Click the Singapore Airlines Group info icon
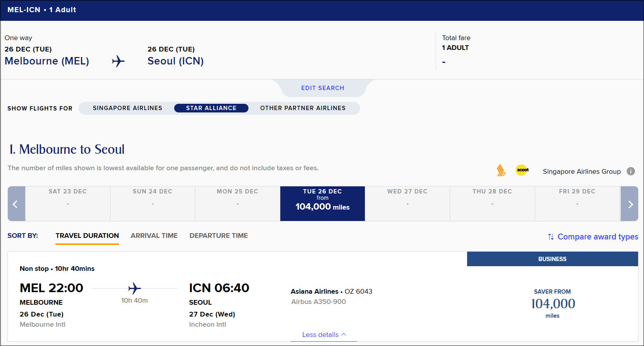This screenshot has height=346, width=644. [631, 171]
